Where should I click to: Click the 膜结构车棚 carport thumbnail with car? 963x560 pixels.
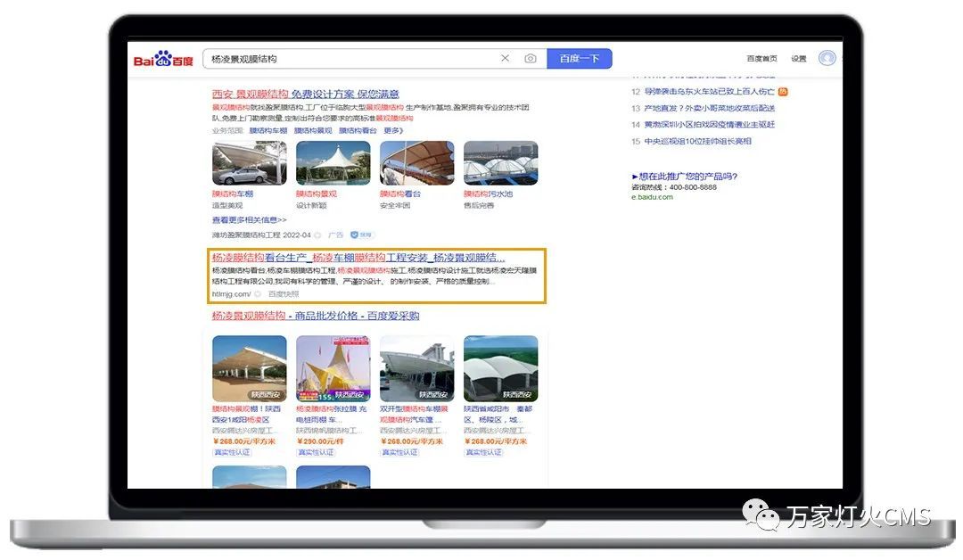coord(249,163)
